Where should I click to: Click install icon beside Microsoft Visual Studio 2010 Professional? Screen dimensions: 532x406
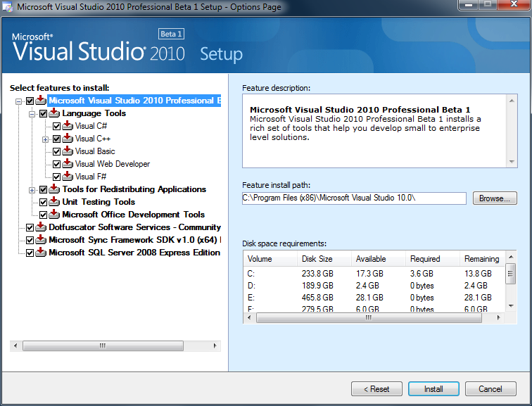point(41,100)
